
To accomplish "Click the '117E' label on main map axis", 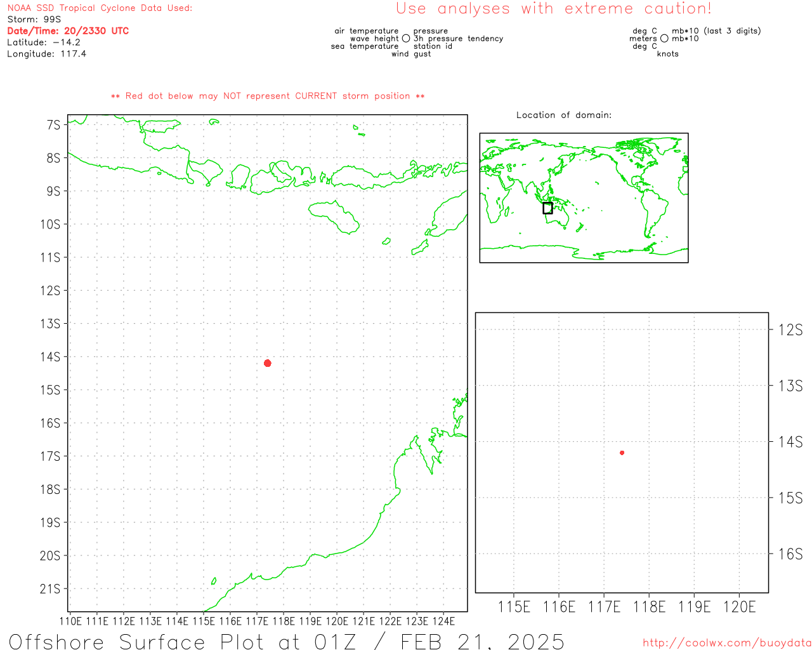I will pos(257,621).
